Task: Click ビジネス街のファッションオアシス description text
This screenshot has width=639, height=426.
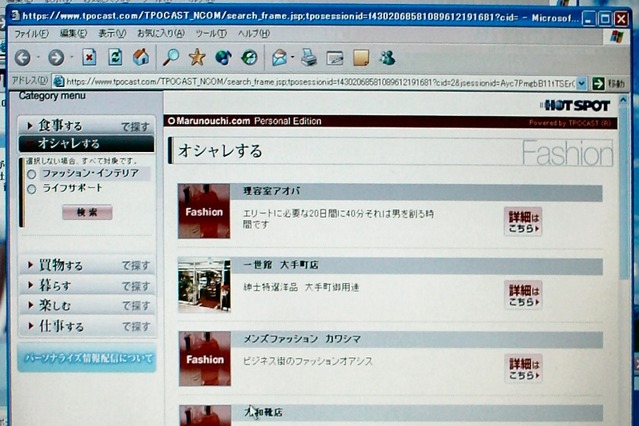Action: pyautogui.click(x=308, y=361)
